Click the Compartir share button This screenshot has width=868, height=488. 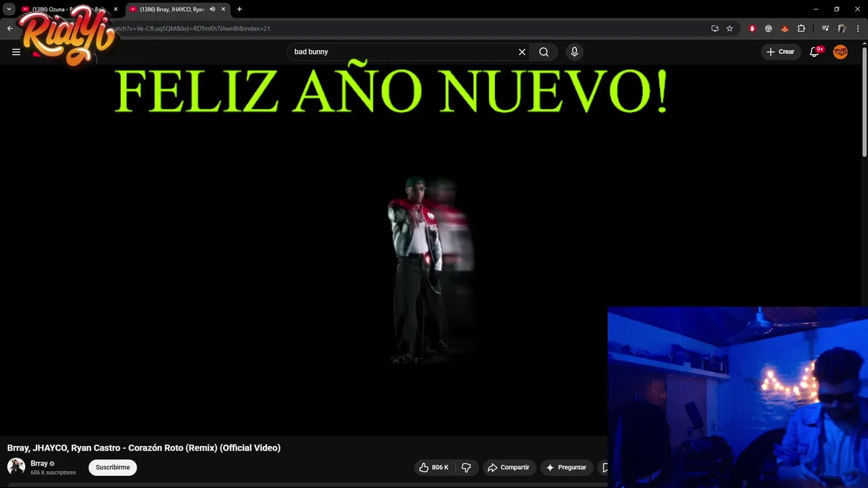pyautogui.click(x=509, y=467)
